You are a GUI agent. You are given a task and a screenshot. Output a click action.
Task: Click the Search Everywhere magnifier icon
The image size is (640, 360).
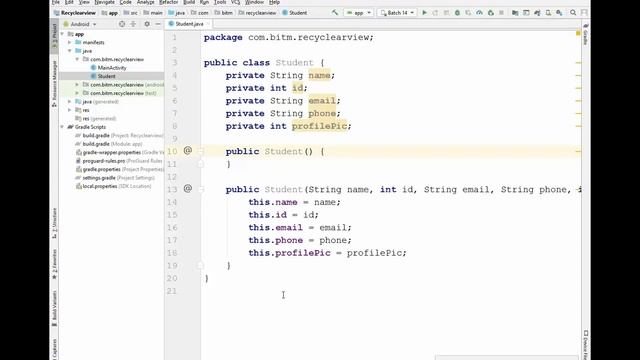573,13
